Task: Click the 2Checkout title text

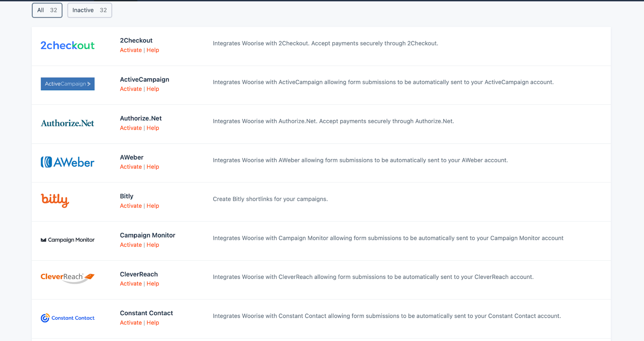Action: (x=136, y=40)
